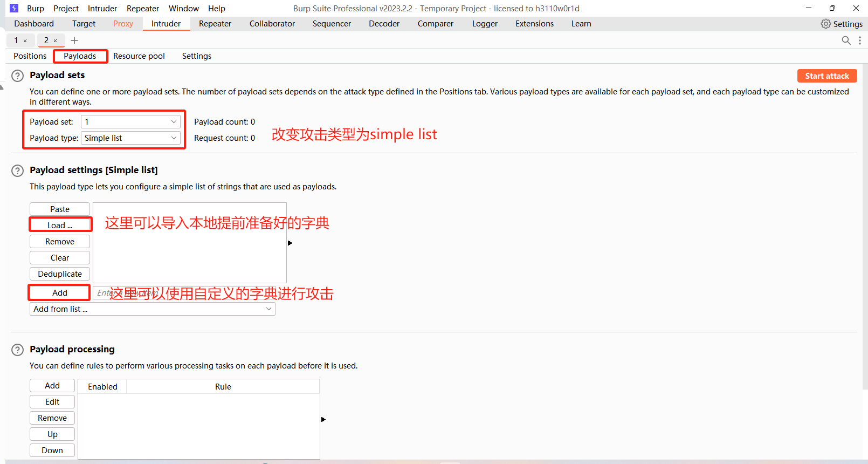Go to the Collaborator tab
Image resolution: width=868 pixels, height=464 pixels.
pyautogui.click(x=272, y=24)
